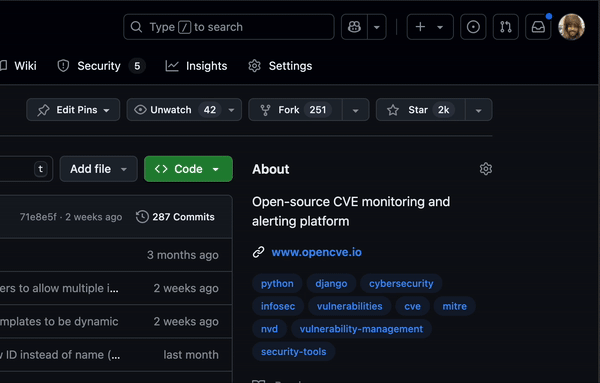This screenshot has width=600, height=383.
Task: Click the Edit Pins pin icon
Action: pyautogui.click(x=43, y=110)
